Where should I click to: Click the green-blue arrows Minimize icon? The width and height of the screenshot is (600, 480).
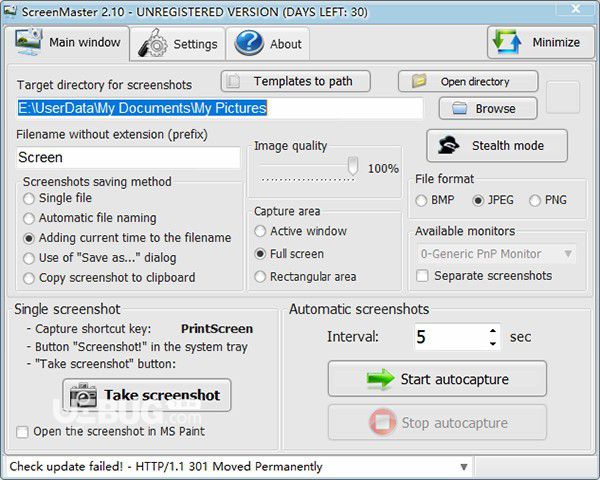pyautogui.click(x=507, y=42)
